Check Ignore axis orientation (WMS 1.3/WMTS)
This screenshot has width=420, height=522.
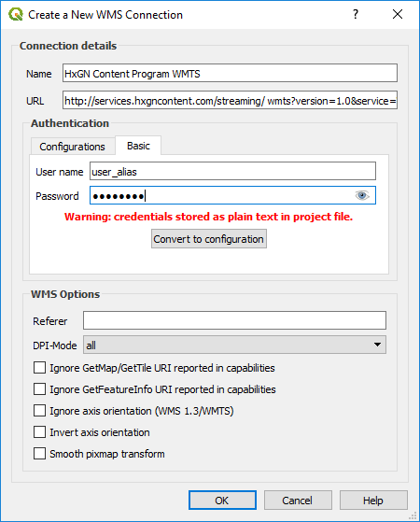point(39,411)
